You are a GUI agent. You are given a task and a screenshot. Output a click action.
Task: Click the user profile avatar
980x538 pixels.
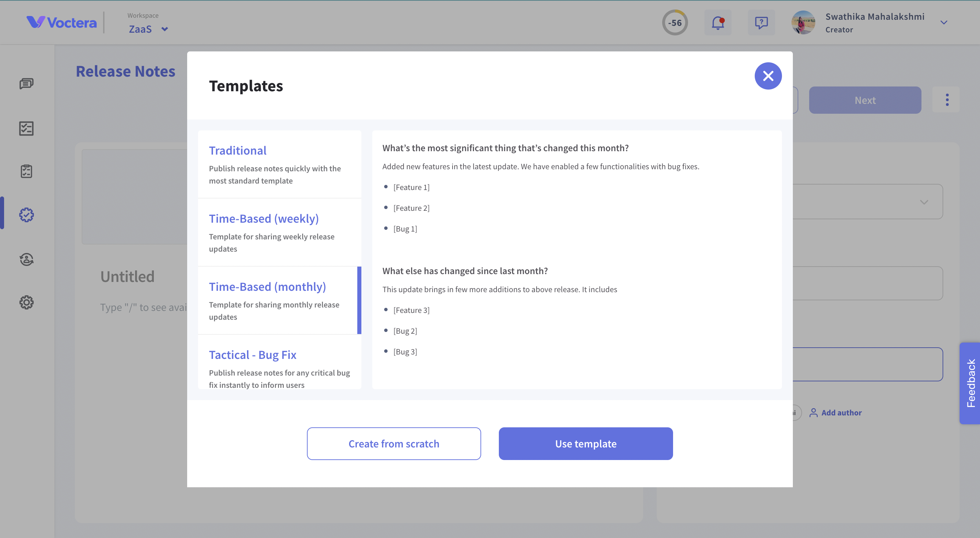pyautogui.click(x=803, y=22)
